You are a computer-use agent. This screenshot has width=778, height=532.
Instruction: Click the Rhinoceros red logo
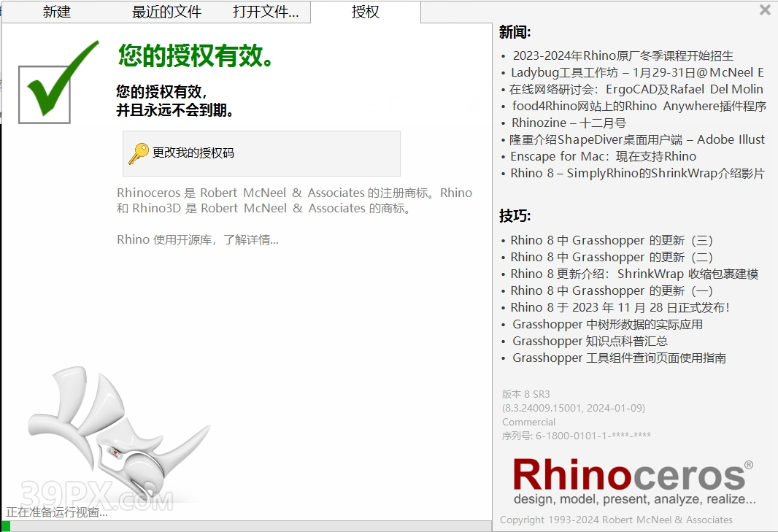(633, 474)
